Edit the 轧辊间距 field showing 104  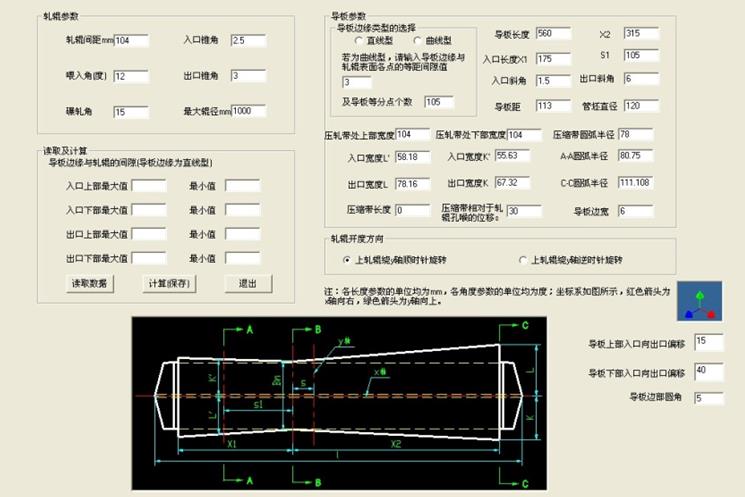tap(131, 40)
